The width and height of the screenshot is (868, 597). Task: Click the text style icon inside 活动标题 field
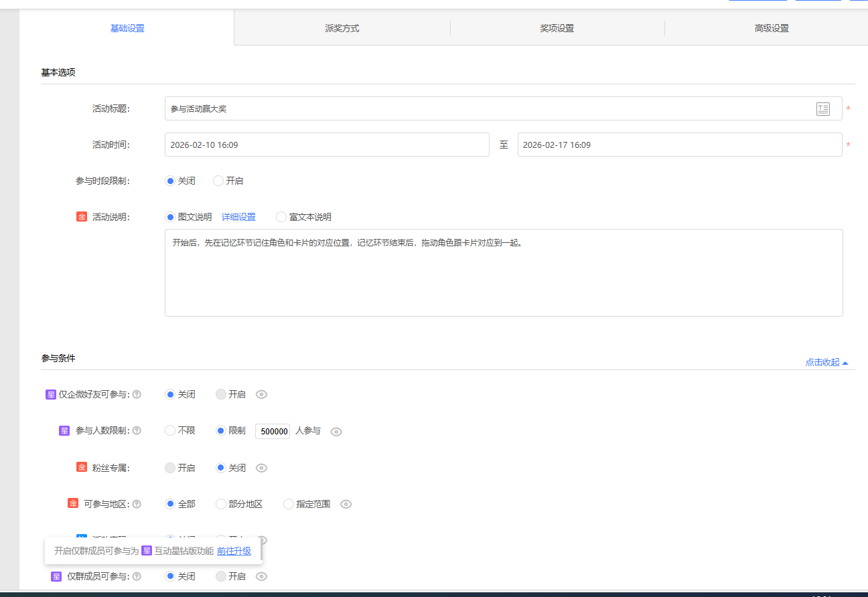point(822,108)
